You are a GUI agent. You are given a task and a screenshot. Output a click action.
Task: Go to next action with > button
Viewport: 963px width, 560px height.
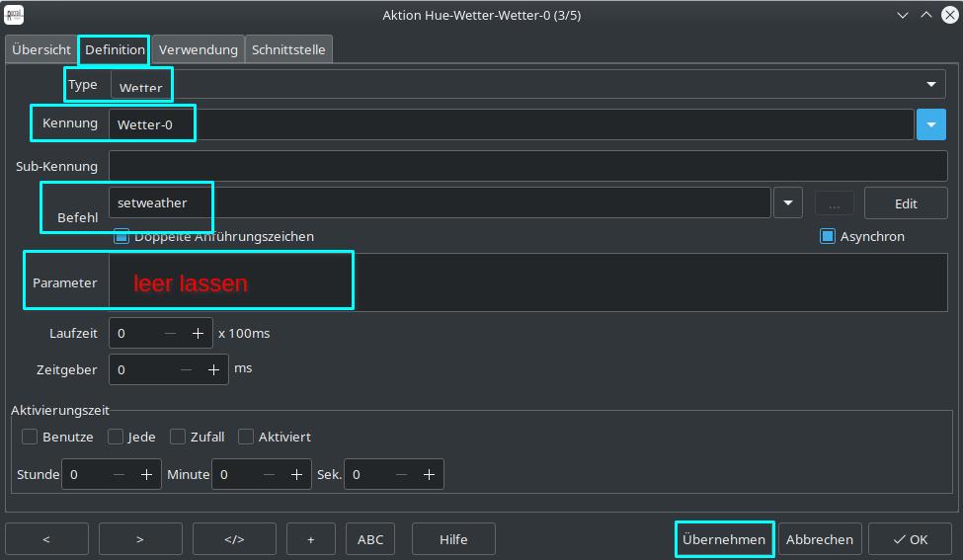140,539
